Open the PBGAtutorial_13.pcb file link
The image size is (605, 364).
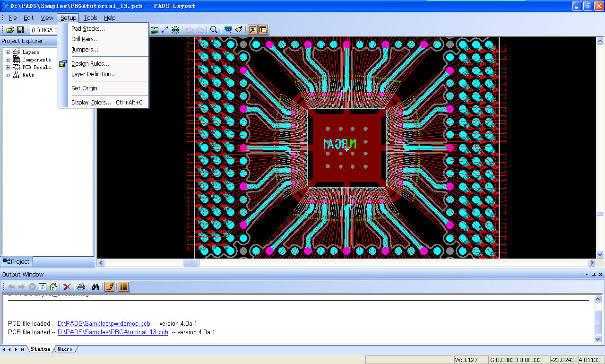coord(113,332)
